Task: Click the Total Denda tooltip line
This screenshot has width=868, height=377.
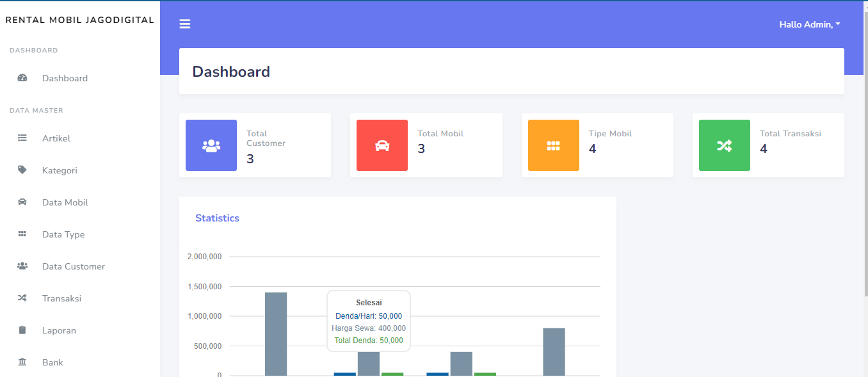Action: (369, 341)
